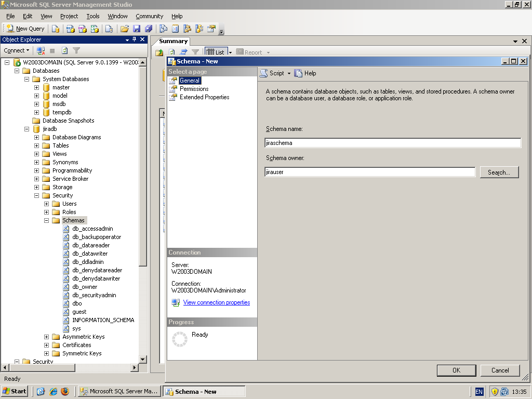Select the Permissions page
This screenshot has height=399, width=532.
194,89
